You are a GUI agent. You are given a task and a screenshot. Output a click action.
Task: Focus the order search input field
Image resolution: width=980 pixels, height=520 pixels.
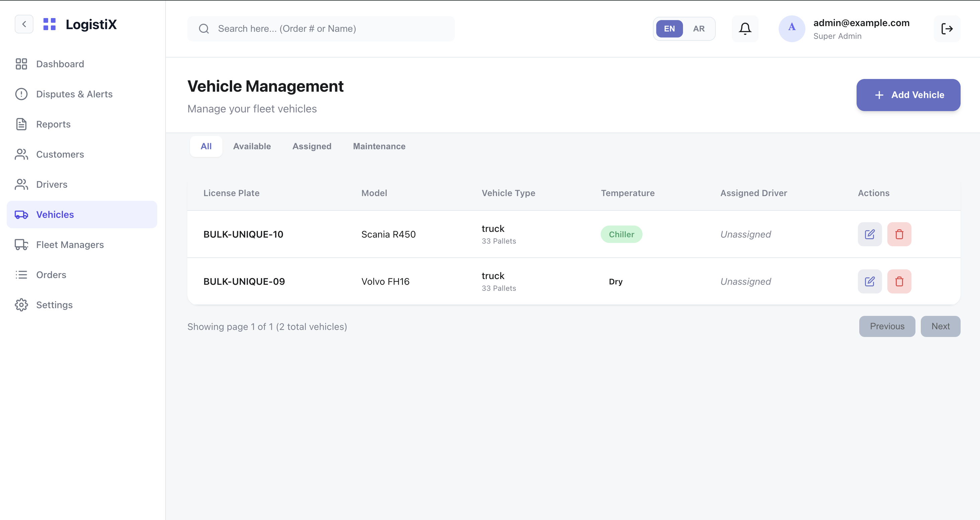[x=321, y=28]
